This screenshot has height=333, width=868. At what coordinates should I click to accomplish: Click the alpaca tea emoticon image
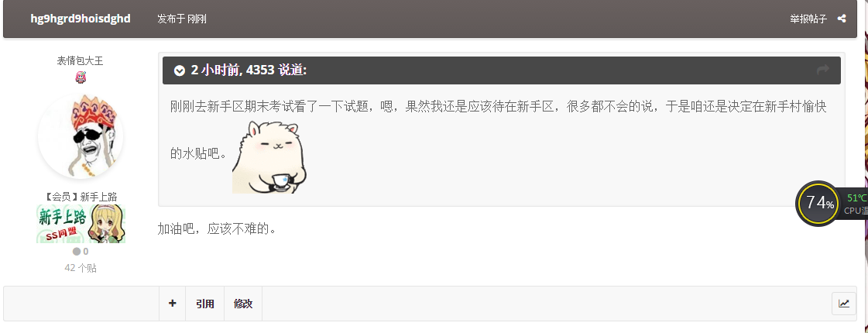[x=269, y=157]
